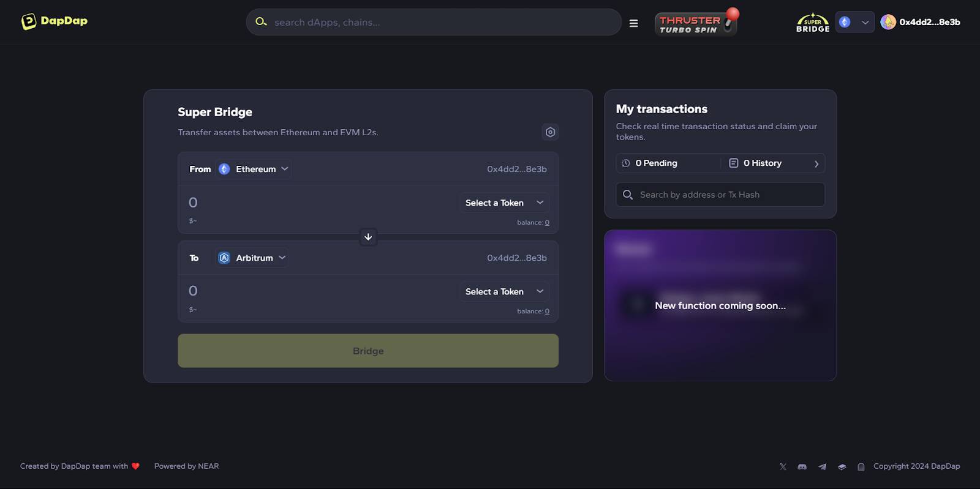Click the search dApps, chains field
This screenshot has height=489, width=980.
point(434,22)
